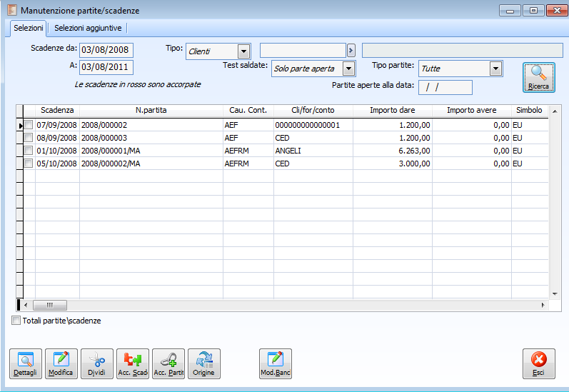Open the Origine arrow button
This screenshot has width=569, height=392.
[x=204, y=363]
